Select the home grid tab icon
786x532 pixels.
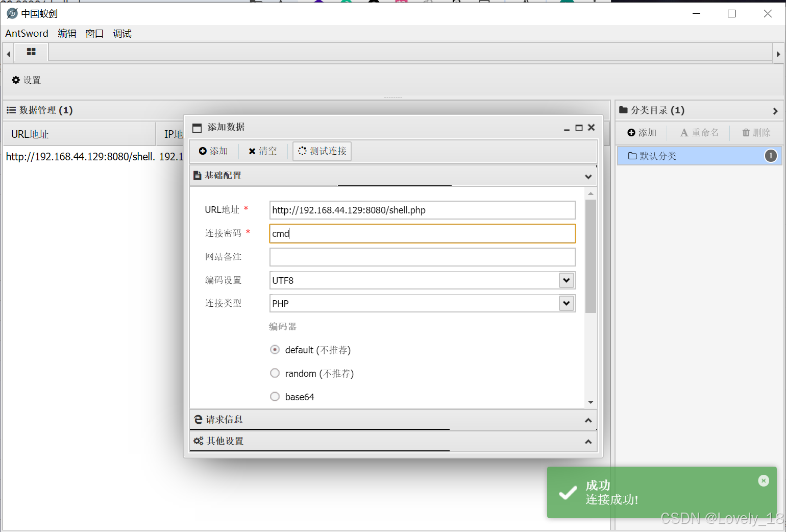click(x=31, y=52)
